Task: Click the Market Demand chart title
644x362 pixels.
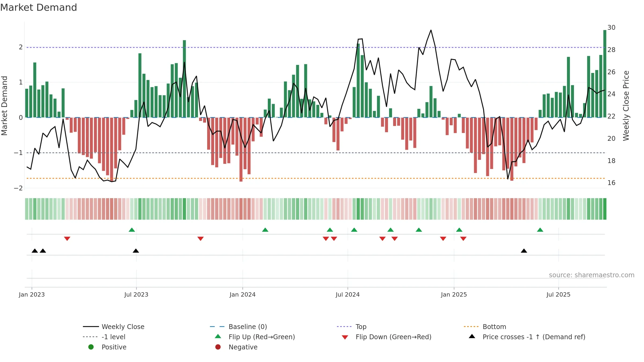Action: pos(39,8)
